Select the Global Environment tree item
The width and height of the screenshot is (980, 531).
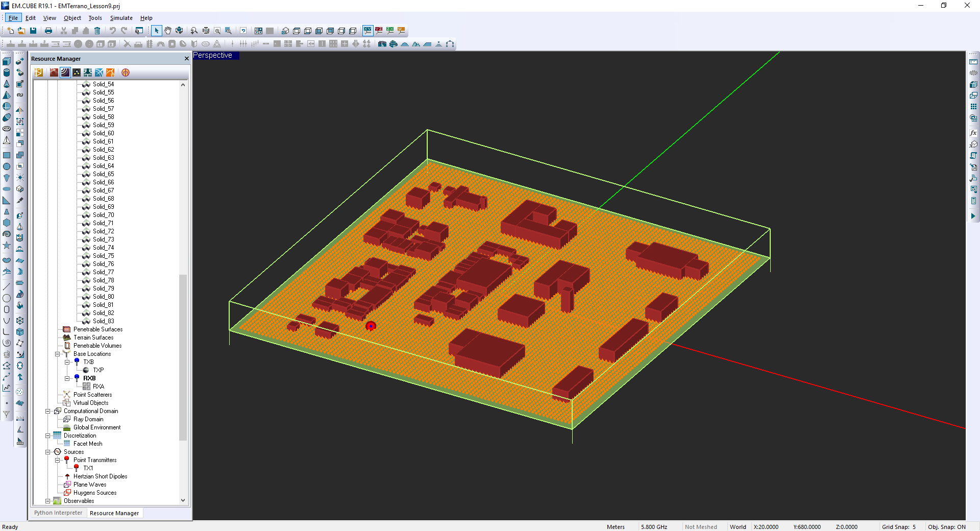coord(97,427)
